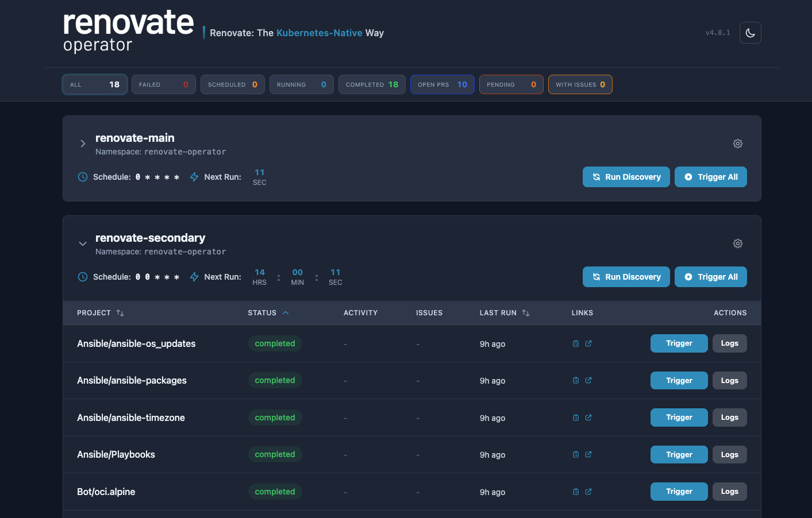Viewport: 812px width, 518px height.
Task: Run Discovery for renovate-main
Action: 626,177
